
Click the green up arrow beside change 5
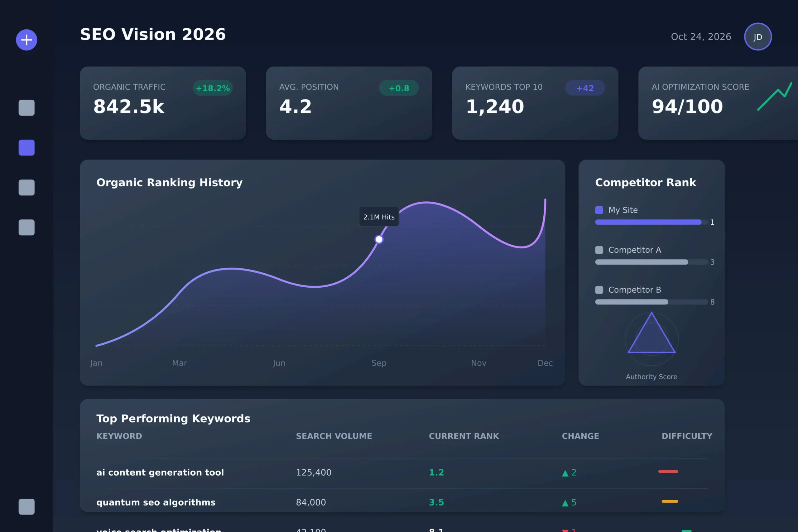[565, 503]
